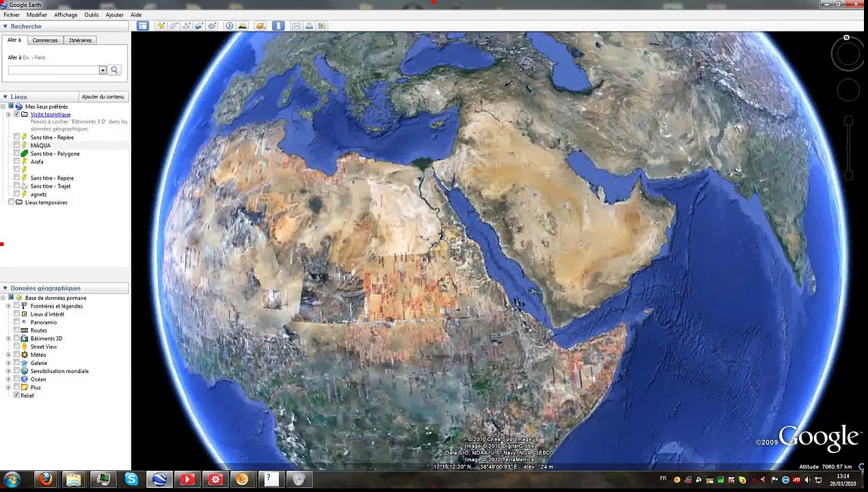Click the path icon of Sans titre - Trajet
The width and height of the screenshot is (868, 492).
(25, 186)
